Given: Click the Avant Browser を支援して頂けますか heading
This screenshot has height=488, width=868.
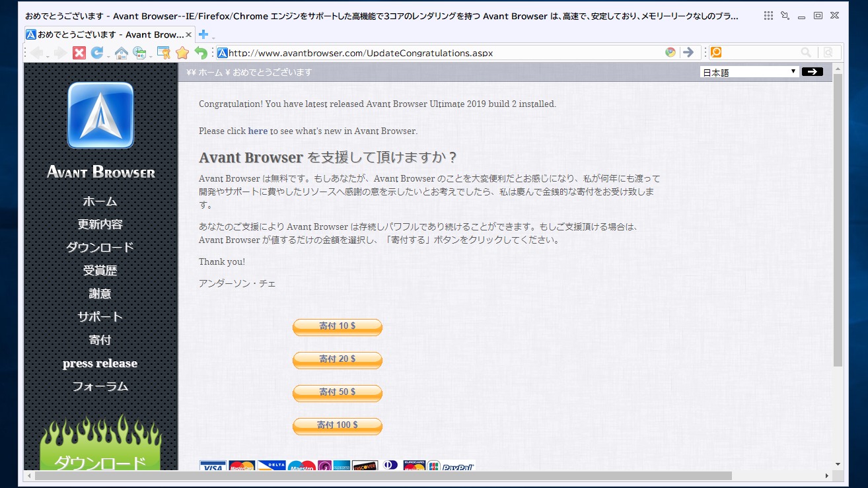Looking at the screenshot, I should [328, 157].
